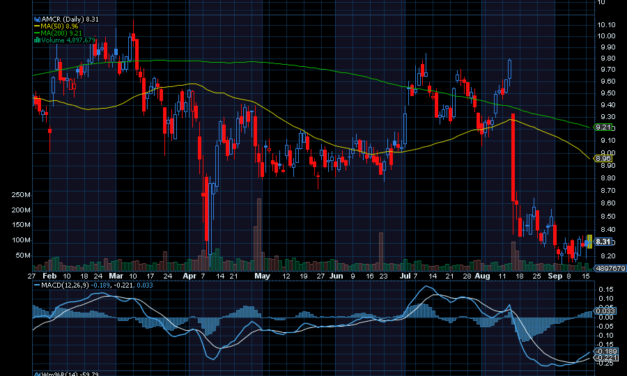Click the 4897679 volume tag on the axis

click(x=610, y=268)
